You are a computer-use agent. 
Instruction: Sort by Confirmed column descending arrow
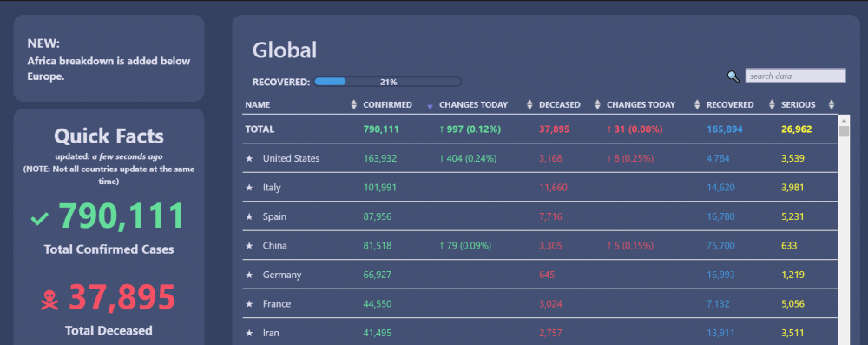[x=430, y=107]
